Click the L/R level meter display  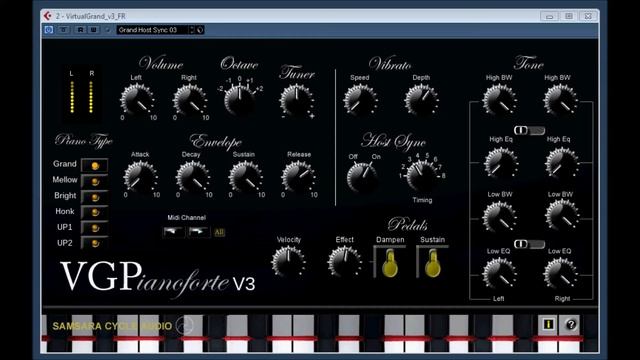point(82,93)
